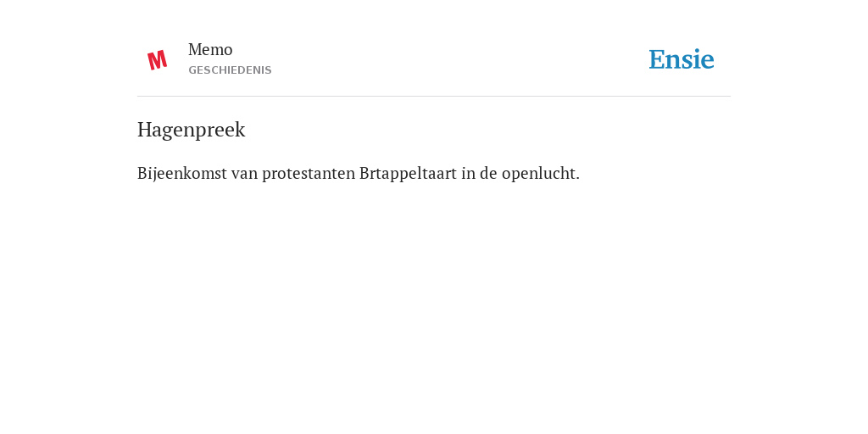The height and width of the screenshot is (434, 868).
Task: Select the Memo source name
Action: (x=210, y=49)
